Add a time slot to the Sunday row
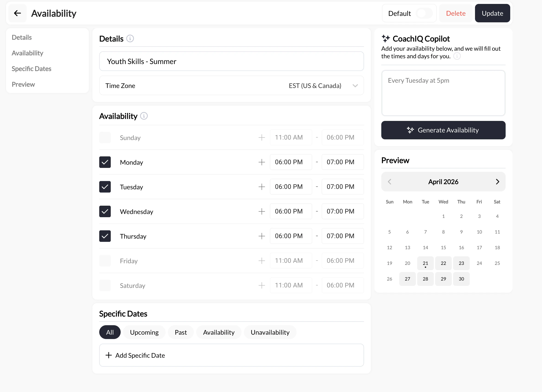The width and height of the screenshot is (542, 392). [262, 137]
